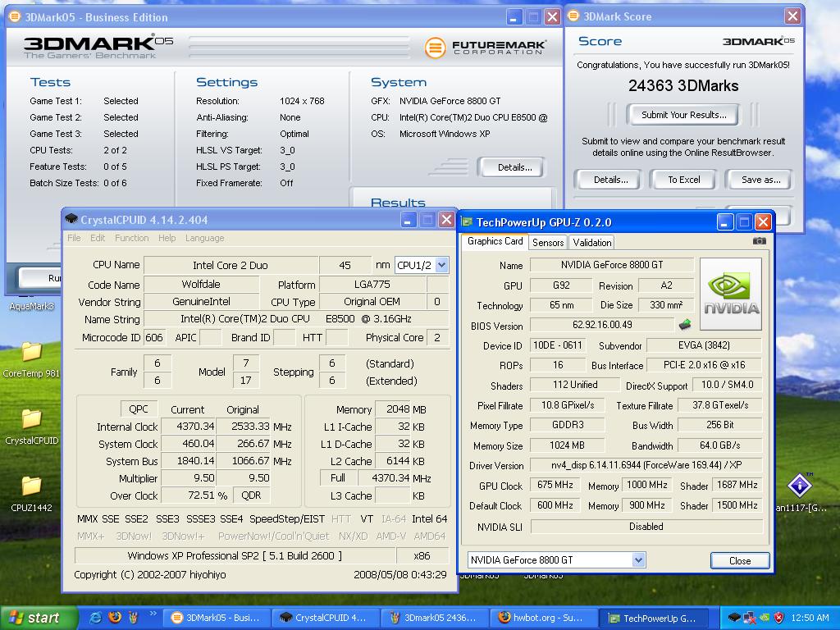This screenshot has height=630, width=840.
Task: Click the QPC button in CrystalCPUID
Action: point(138,409)
